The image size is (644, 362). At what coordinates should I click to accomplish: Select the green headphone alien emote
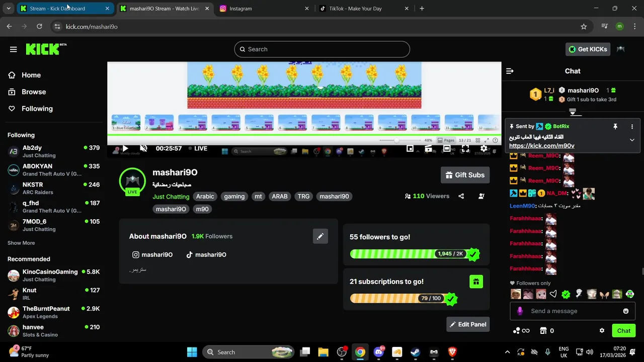click(x=629, y=294)
